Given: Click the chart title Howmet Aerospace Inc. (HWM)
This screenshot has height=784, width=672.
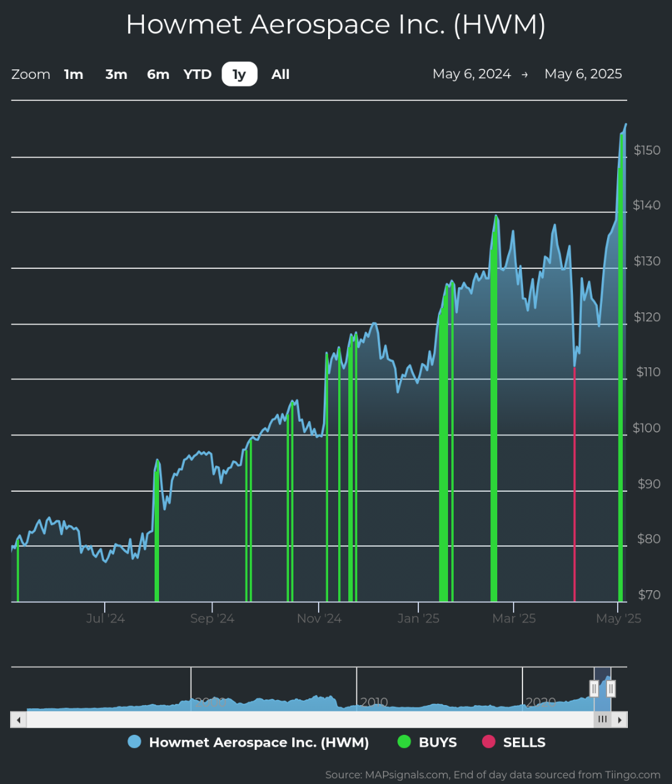Looking at the screenshot, I should 336,25.
